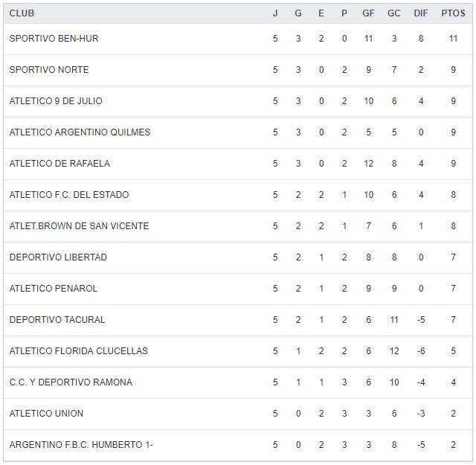Open ATLET.BROWN DE SAN VICENTE name
The height and width of the screenshot is (465, 476).
79,226
